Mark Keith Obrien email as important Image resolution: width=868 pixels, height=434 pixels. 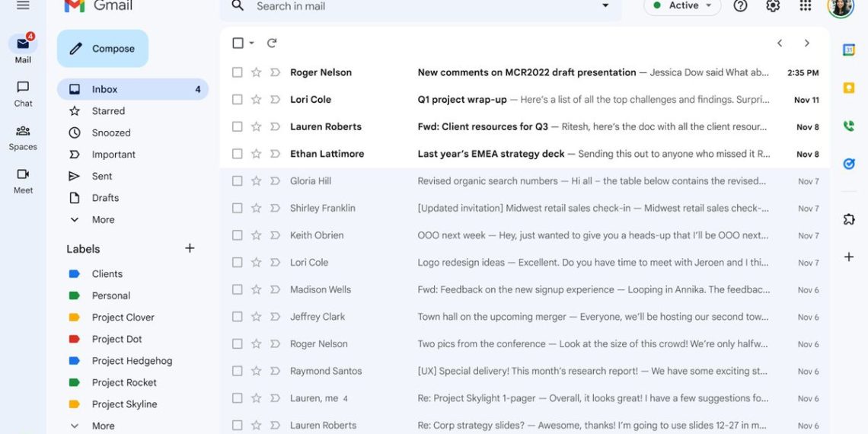275,235
